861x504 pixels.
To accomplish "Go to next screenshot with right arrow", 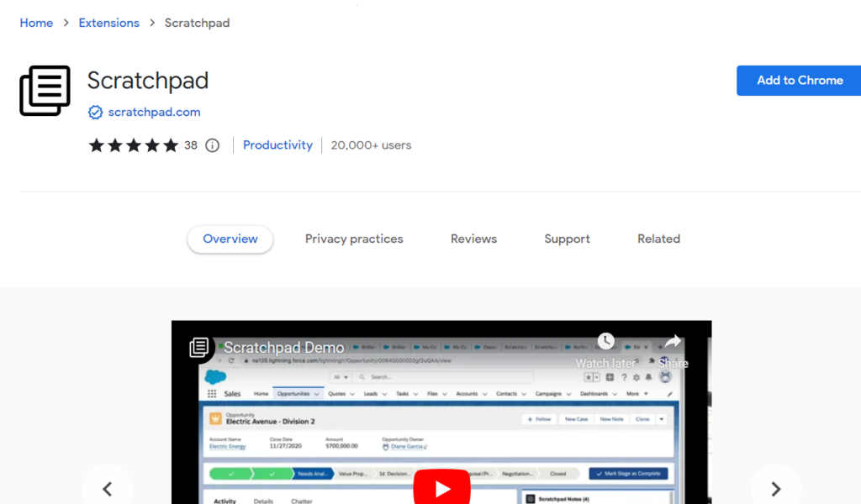I will pyautogui.click(x=775, y=488).
